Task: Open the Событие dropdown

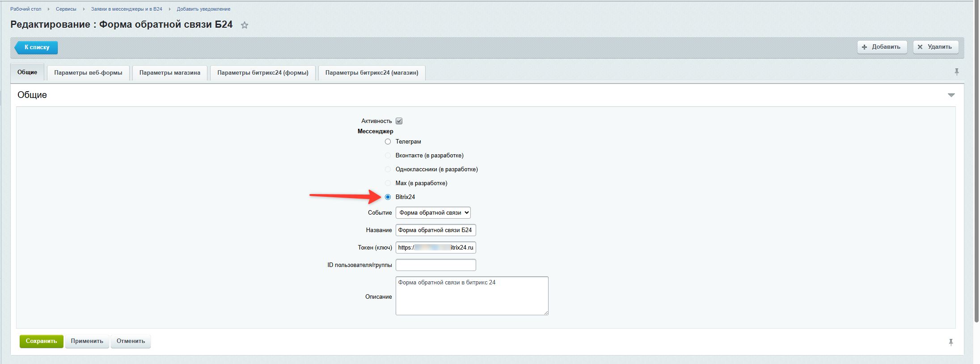Action: pos(433,213)
